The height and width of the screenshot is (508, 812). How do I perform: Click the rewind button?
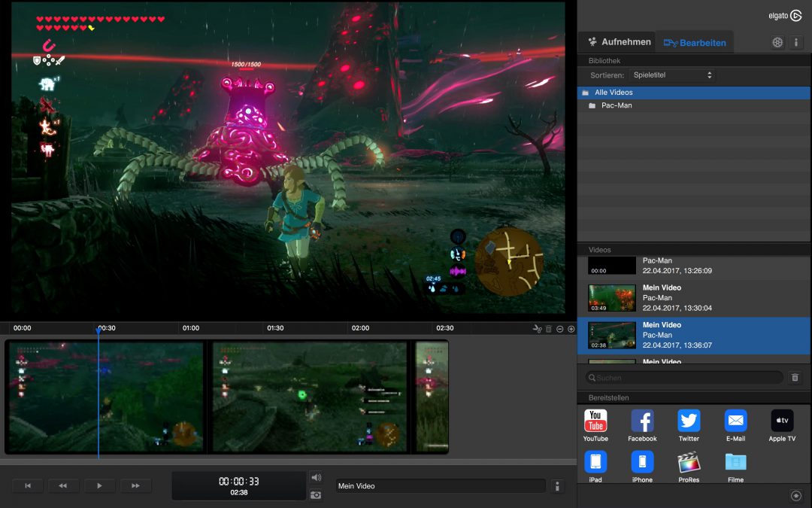point(63,485)
